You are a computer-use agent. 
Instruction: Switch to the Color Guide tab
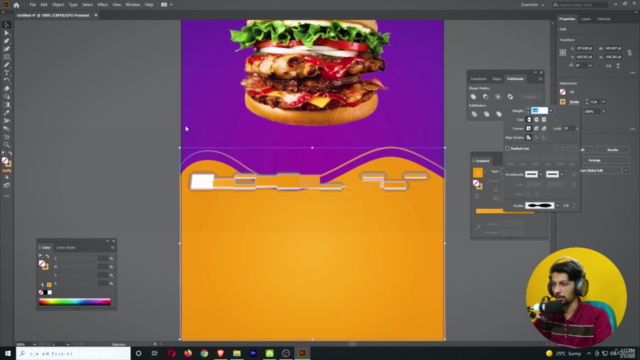click(66, 247)
